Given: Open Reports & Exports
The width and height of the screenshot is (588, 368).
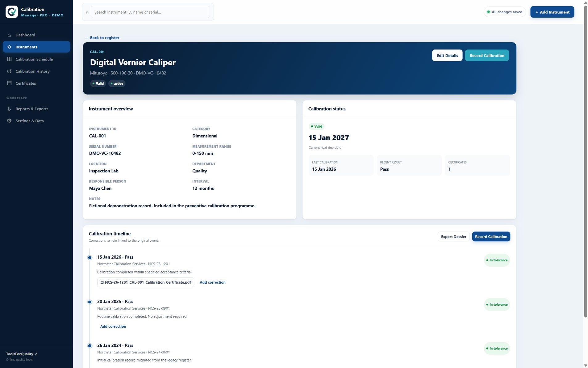Looking at the screenshot, I should 36,109.
